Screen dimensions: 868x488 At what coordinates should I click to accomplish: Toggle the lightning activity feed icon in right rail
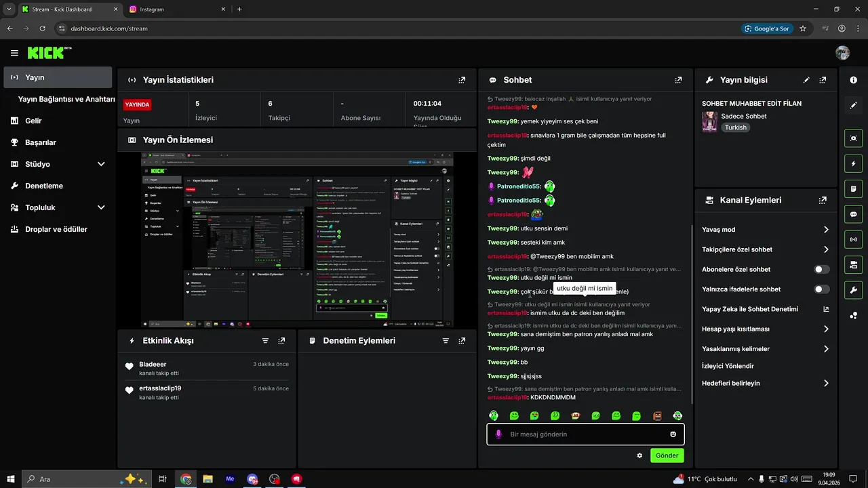click(x=853, y=163)
